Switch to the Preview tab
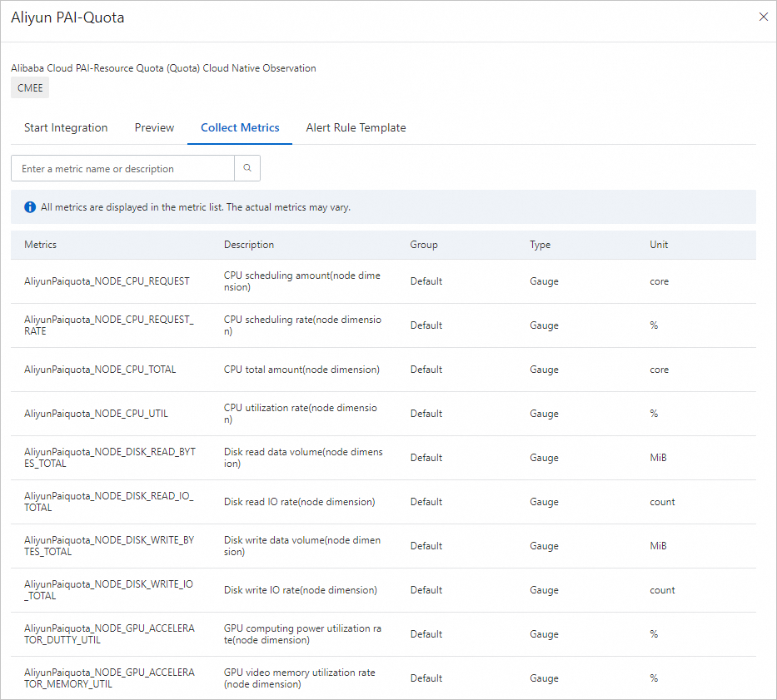This screenshot has height=700, width=777. [154, 128]
